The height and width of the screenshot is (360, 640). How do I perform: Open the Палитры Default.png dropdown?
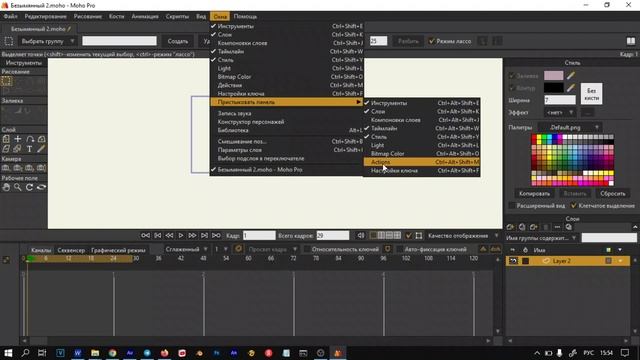[x=570, y=127]
